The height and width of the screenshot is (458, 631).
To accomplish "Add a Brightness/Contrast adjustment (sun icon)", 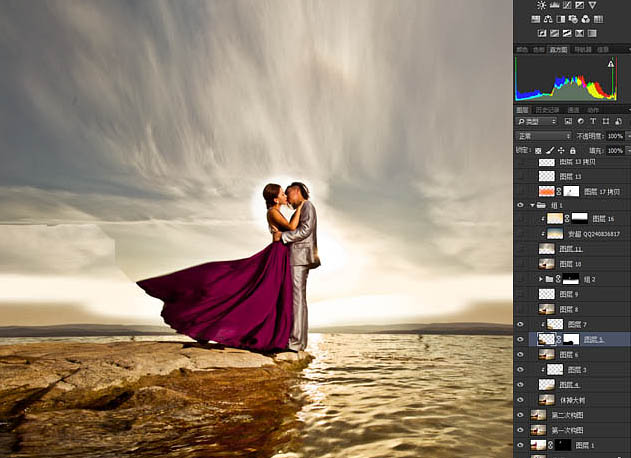I will 542,5.
